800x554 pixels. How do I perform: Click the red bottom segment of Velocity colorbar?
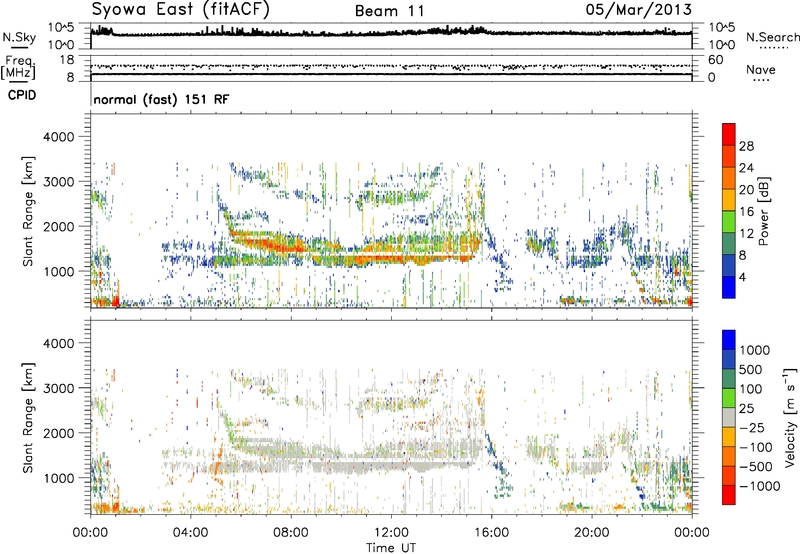729,495
